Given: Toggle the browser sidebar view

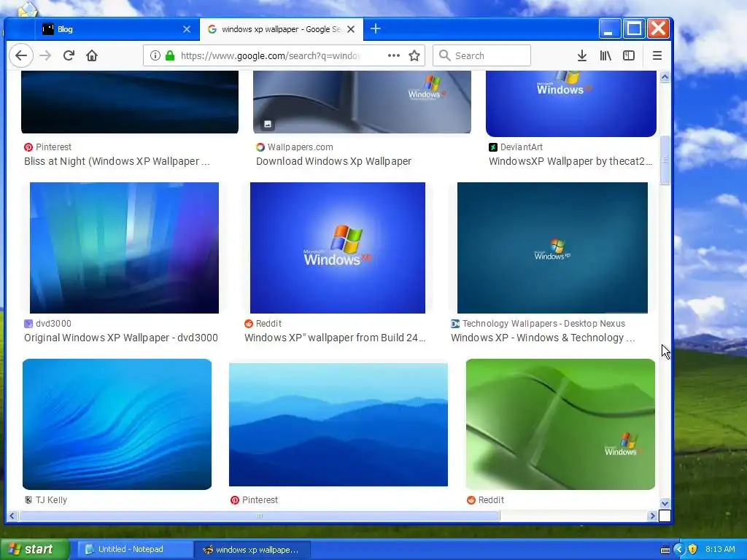Looking at the screenshot, I should (x=629, y=55).
